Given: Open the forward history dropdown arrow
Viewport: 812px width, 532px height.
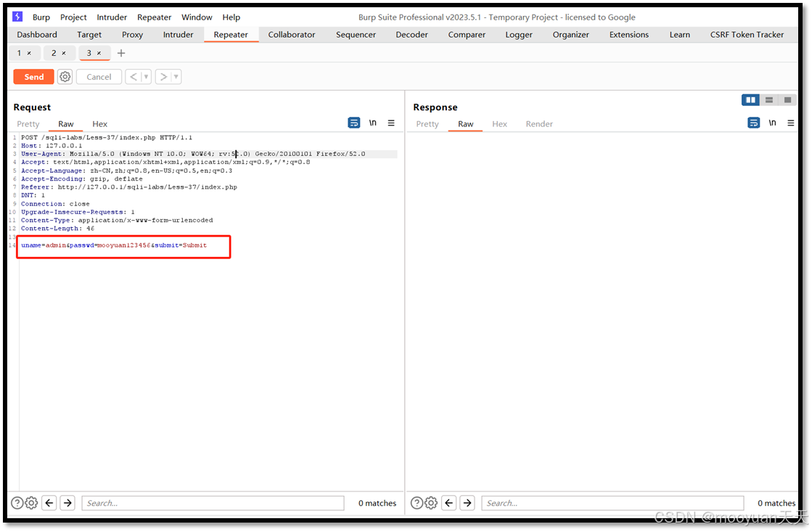Looking at the screenshot, I should pyautogui.click(x=176, y=77).
